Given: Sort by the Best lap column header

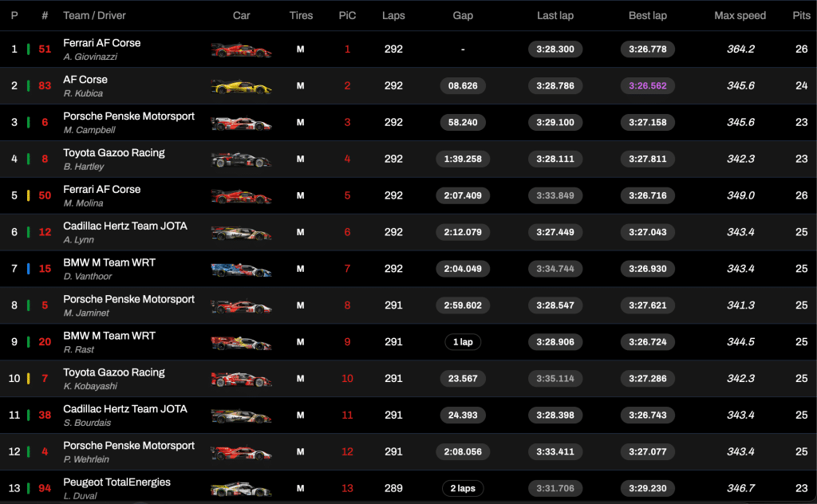Looking at the screenshot, I should pyautogui.click(x=647, y=15).
